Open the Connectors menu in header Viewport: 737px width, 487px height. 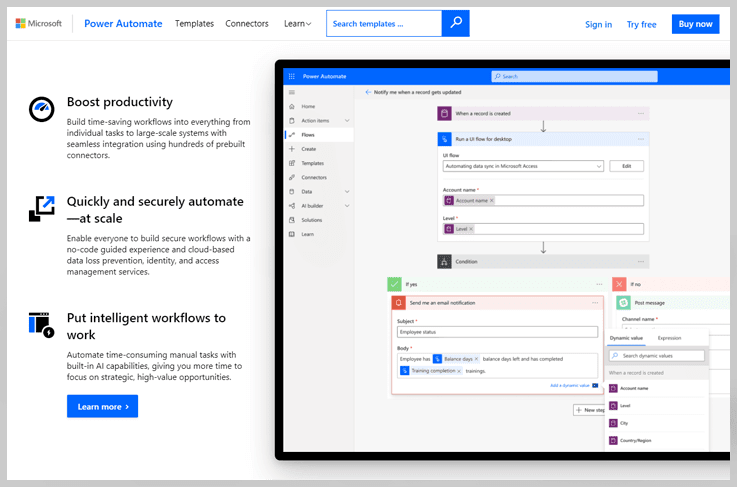pos(247,24)
